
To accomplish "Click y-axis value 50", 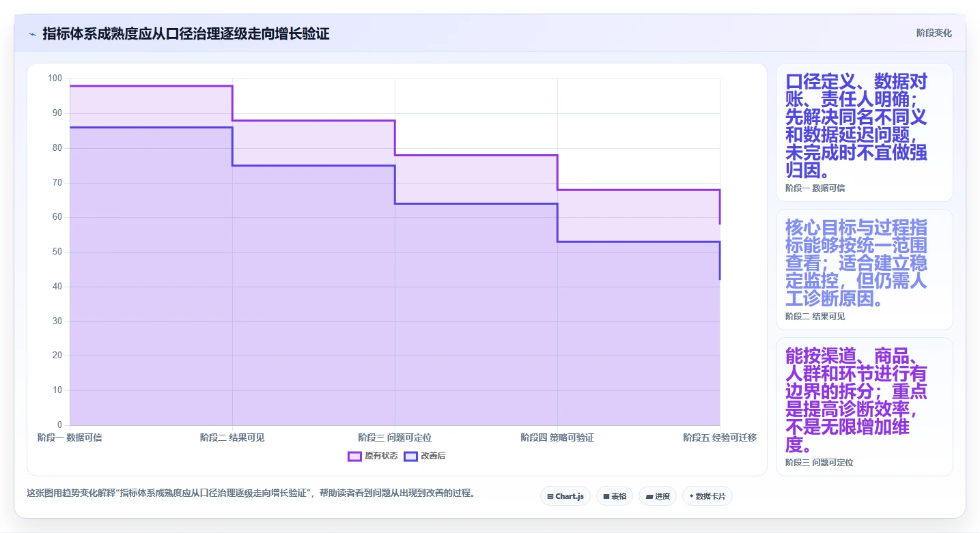I will [57, 252].
